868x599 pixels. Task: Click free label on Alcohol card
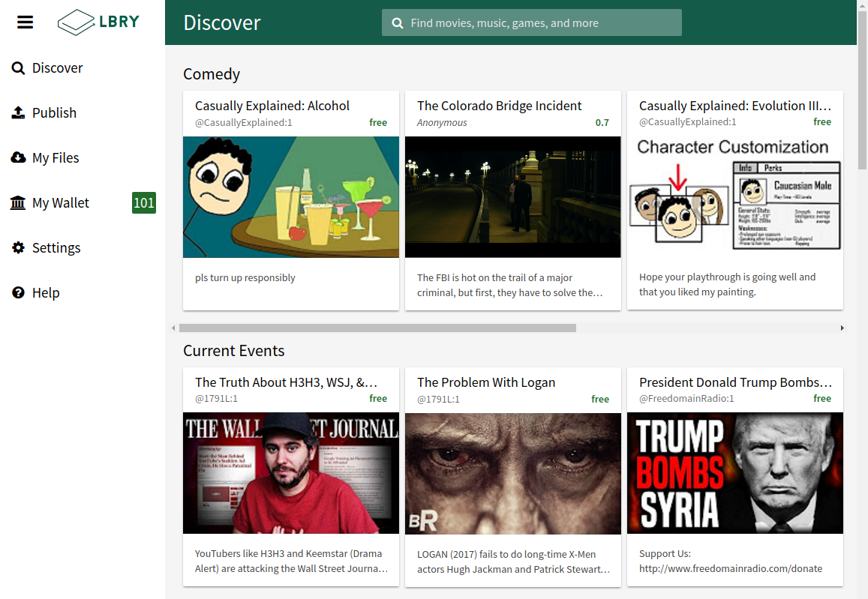378,123
